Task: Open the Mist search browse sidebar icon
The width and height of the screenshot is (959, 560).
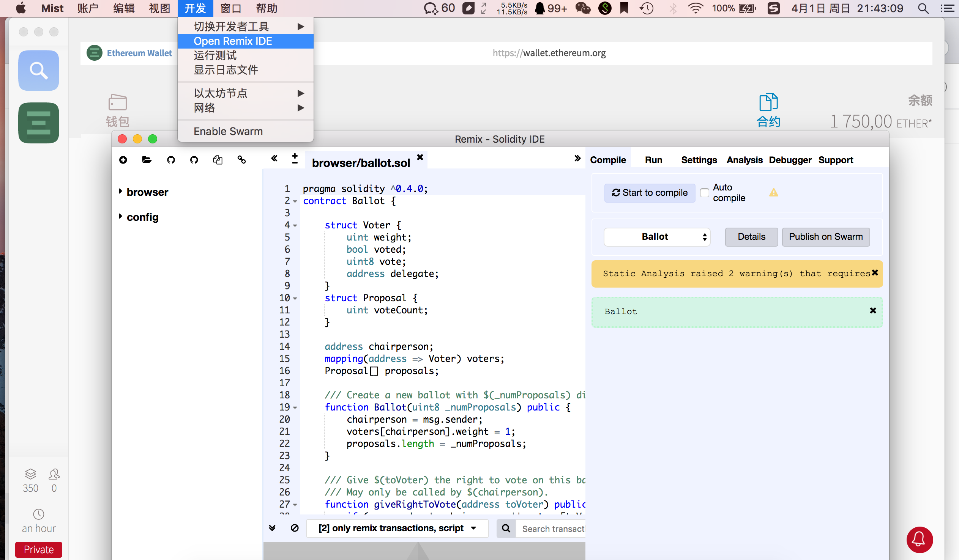Action: tap(38, 71)
